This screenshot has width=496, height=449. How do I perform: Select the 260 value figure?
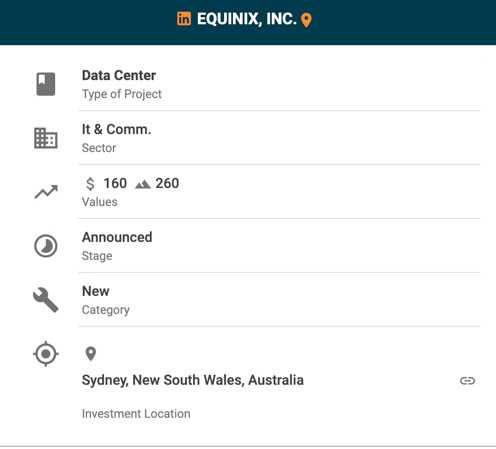(167, 183)
